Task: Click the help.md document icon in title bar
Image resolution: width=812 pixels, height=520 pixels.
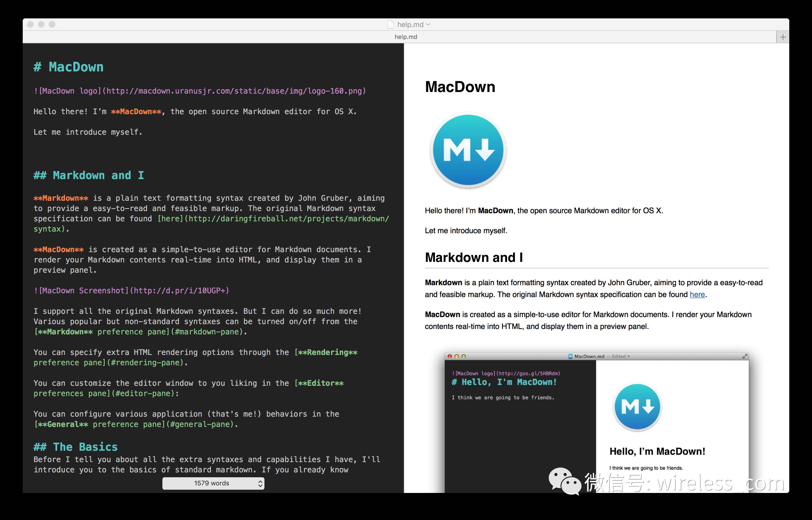Action: [391, 24]
